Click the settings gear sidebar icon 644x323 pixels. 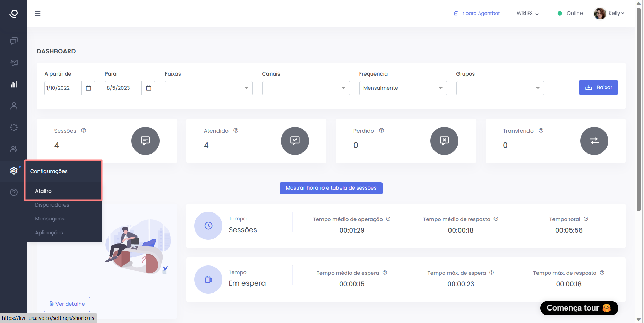pyautogui.click(x=14, y=171)
